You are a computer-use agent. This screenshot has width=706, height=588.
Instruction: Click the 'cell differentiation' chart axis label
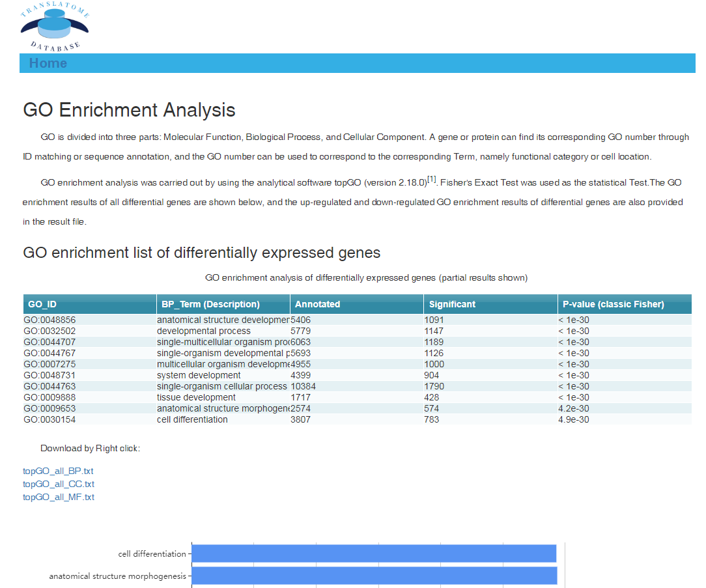[152, 553]
